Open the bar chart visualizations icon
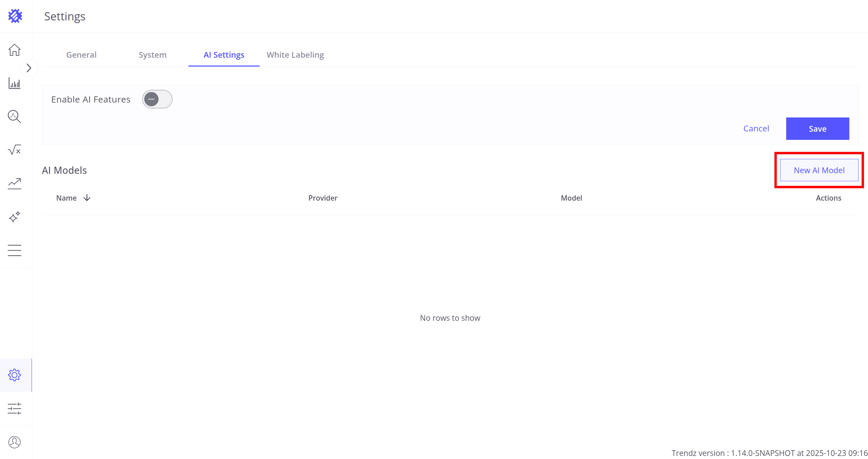Image resolution: width=868 pixels, height=459 pixels. click(x=14, y=83)
